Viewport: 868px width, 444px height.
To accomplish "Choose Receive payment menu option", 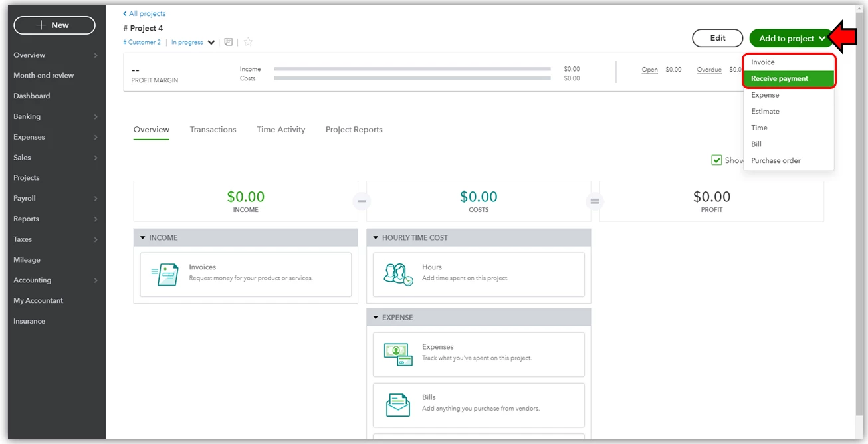I will [788, 78].
